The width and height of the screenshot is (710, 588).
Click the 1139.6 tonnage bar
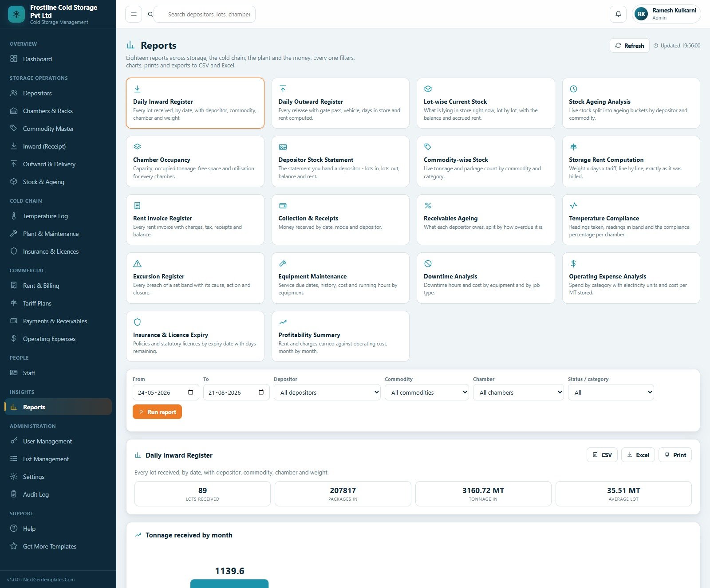(229, 584)
